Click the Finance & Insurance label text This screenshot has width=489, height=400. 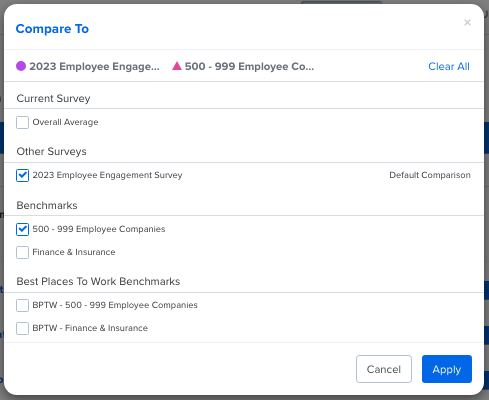click(74, 252)
